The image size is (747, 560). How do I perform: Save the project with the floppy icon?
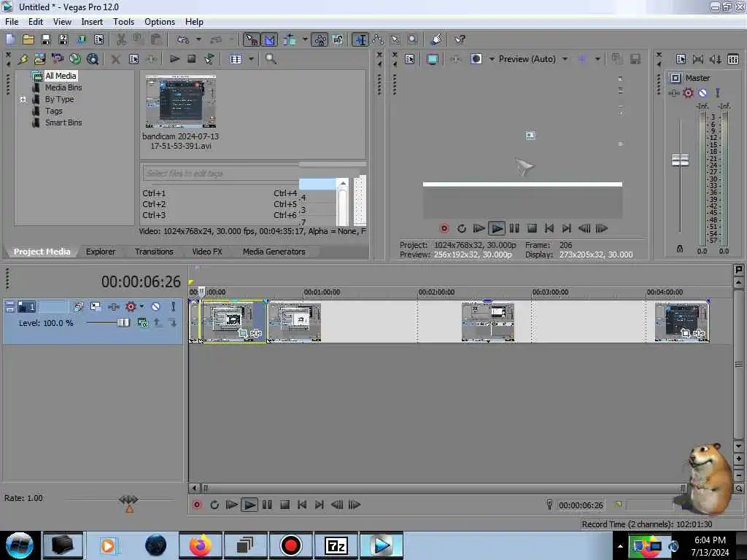coord(46,39)
